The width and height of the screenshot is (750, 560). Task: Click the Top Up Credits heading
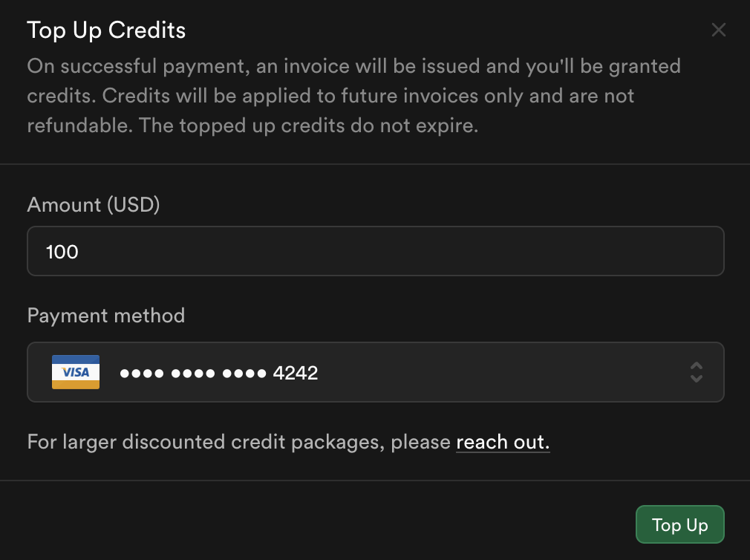pyautogui.click(x=106, y=30)
